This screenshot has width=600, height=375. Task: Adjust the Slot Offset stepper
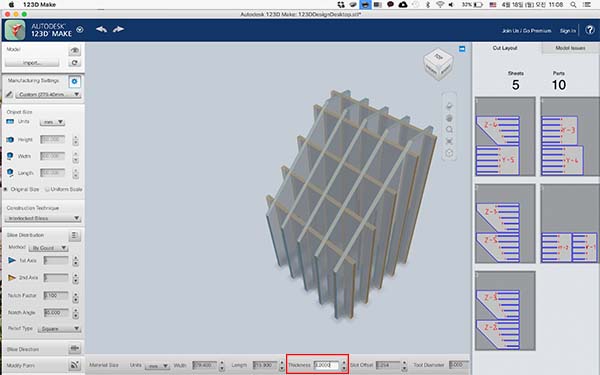tap(404, 366)
